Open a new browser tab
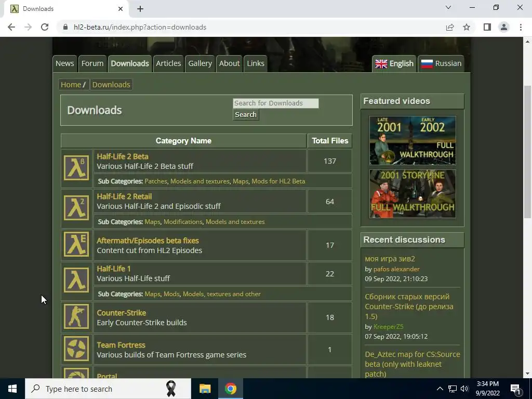This screenshot has height=399, width=532. click(140, 9)
